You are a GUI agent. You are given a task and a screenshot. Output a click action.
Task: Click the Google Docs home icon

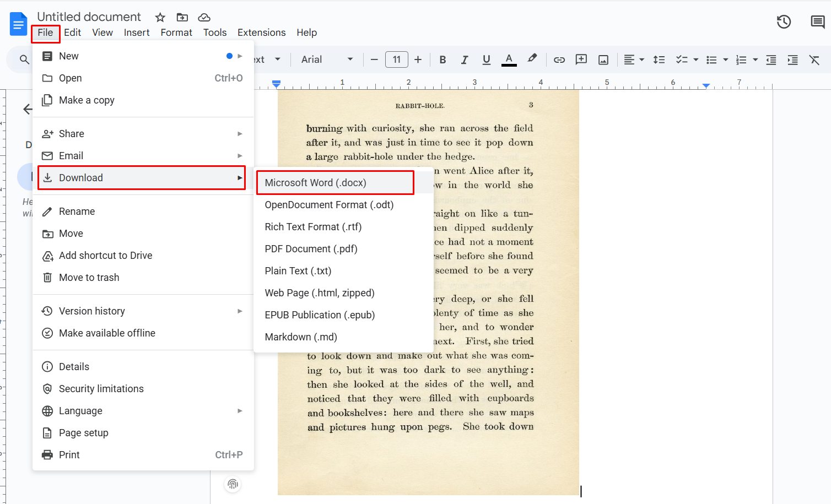[x=18, y=24]
